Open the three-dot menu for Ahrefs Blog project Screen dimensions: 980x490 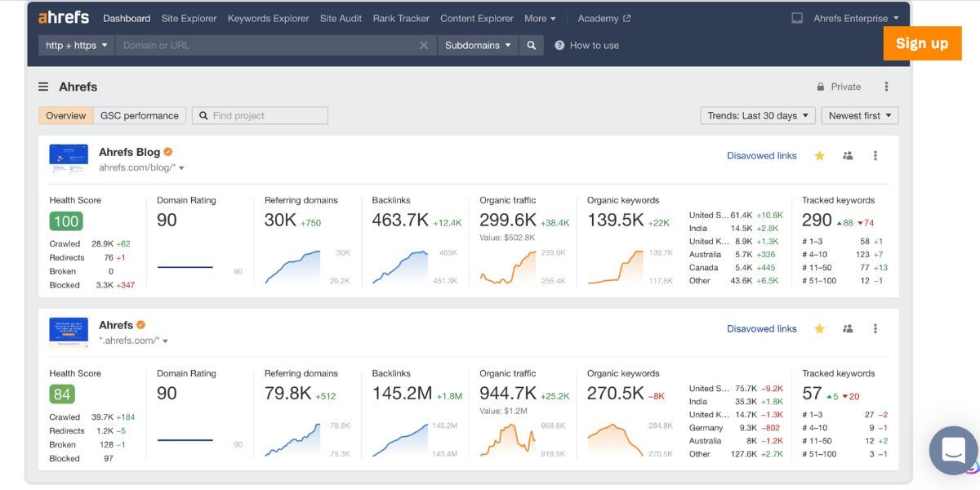[x=875, y=156]
